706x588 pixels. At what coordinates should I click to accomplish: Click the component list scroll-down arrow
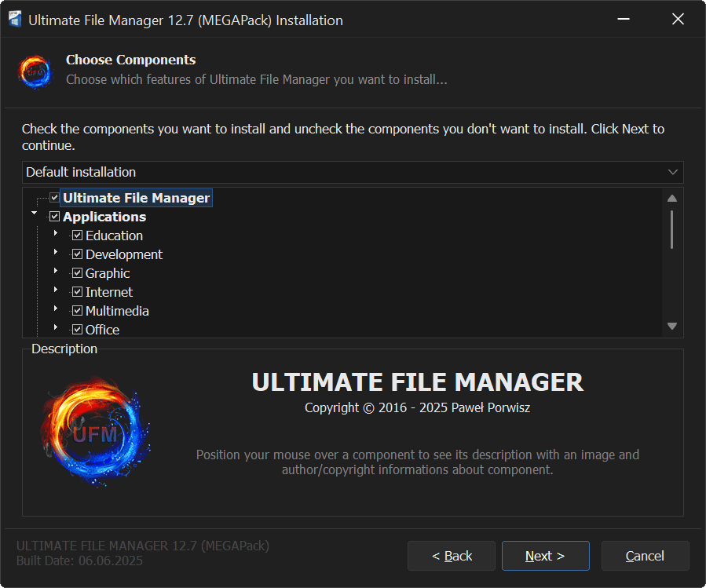tap(671, 326)
